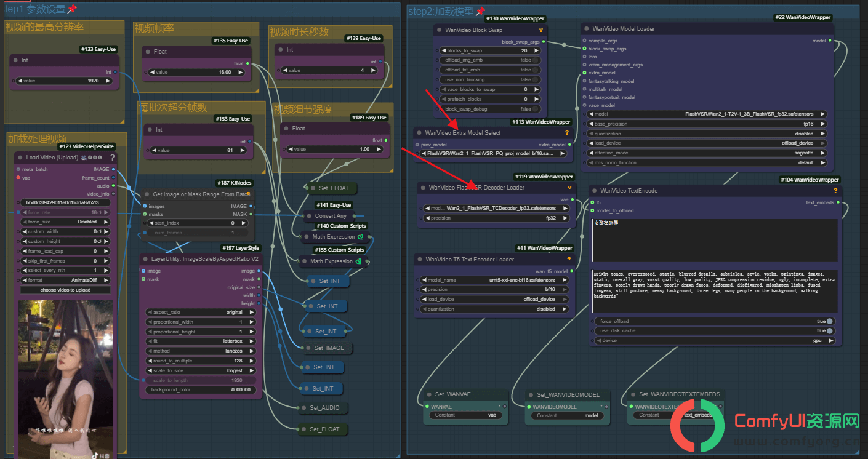868x459 pixels.
Task: Open the model_name umt5-xxl-enc-bf16 dropdown
Action: click(x=494, y=281)
